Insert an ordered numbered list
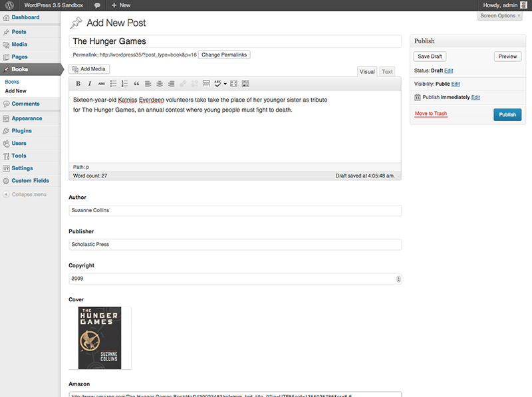 click(124, 84)
